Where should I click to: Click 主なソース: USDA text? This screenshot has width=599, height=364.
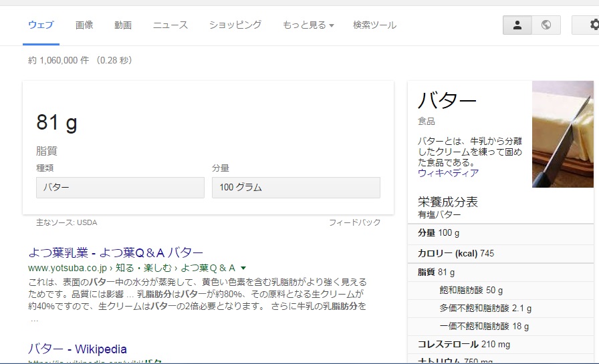pos(66,222)
